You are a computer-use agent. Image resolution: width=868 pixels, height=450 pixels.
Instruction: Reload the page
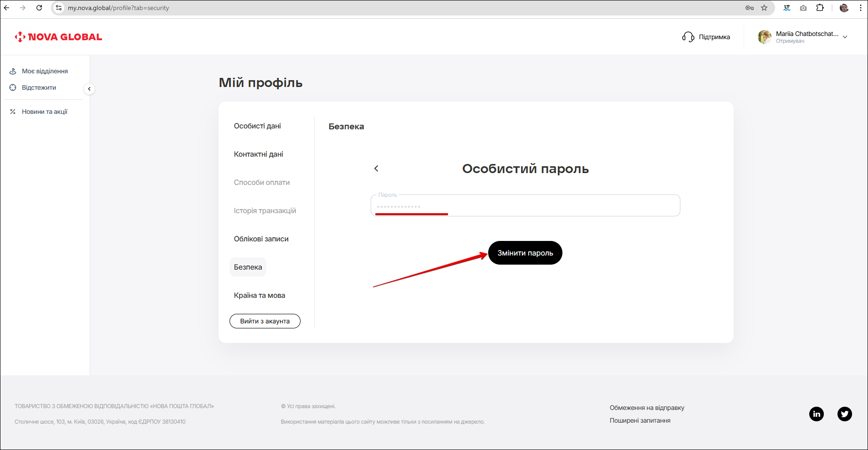(x=39, y=8)
